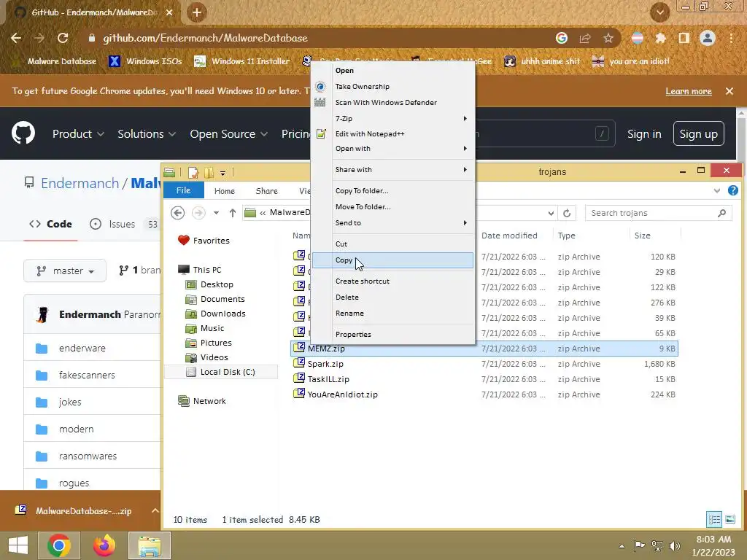Click GitHub Sign in link
This screenshot has height=560, width=747.
644,134
